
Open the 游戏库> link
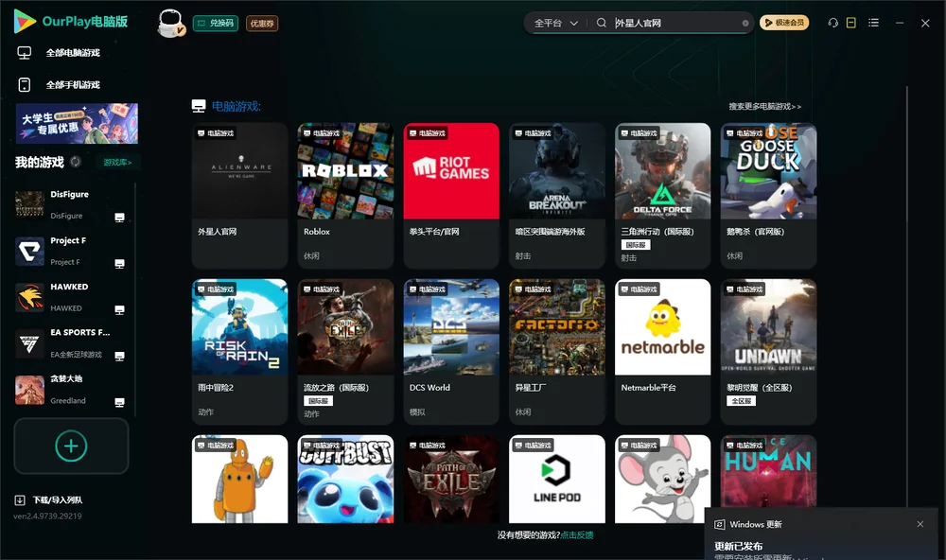[x=117, y=163]
